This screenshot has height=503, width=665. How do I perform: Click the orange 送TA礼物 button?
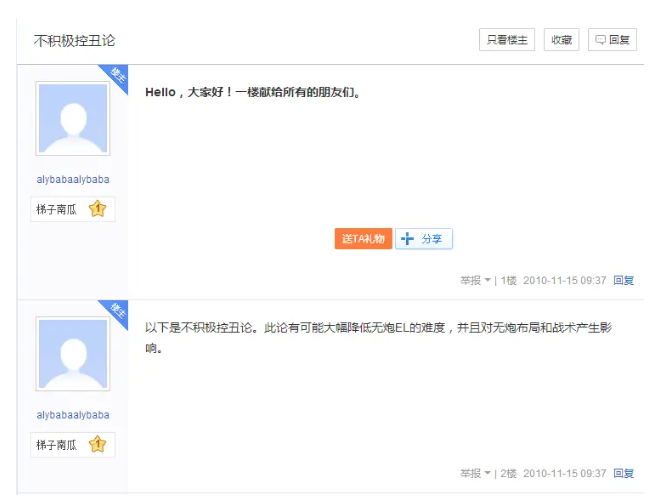pyautogui.click(x=363, y=239)
